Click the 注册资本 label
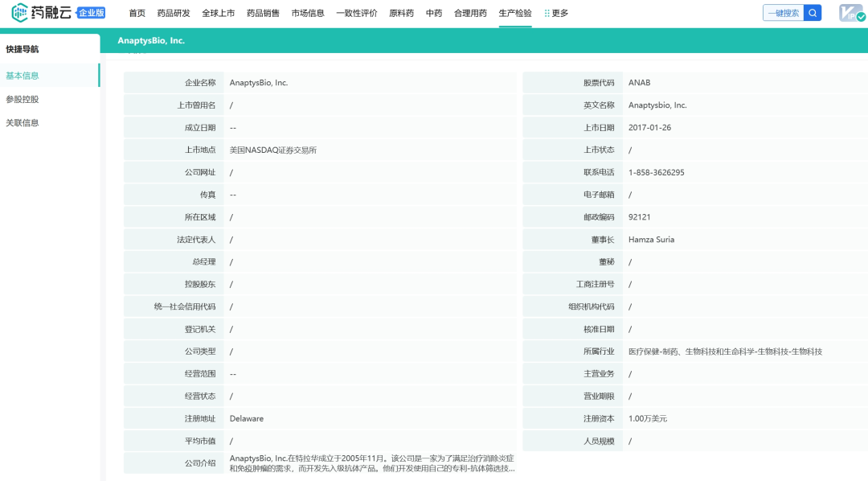Image resolution: width=868 pixels, height=481 pixels. tap(599, 418)
